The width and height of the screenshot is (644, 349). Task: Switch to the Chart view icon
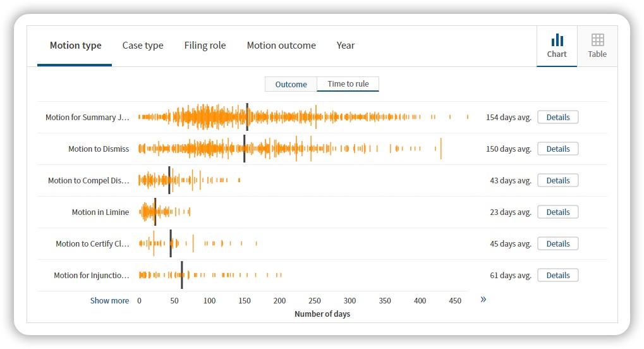557,46
